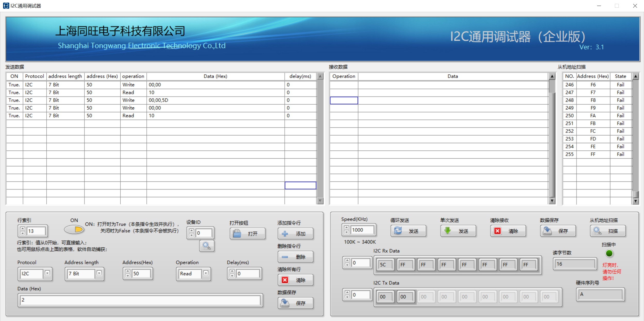The width and height of the screenshot is (644, 321).
Task: Click 删除 to delete a command row
Action: tap(296, 257)
